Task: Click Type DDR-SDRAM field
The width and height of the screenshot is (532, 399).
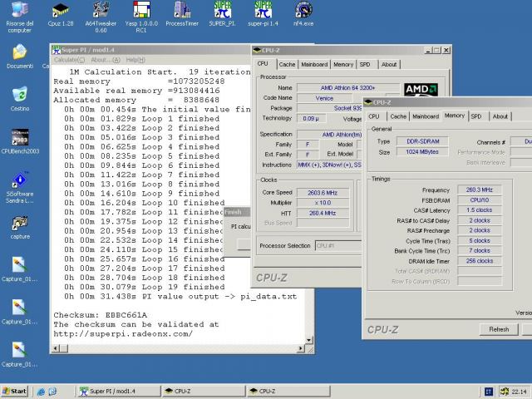Action: (422, 141)
